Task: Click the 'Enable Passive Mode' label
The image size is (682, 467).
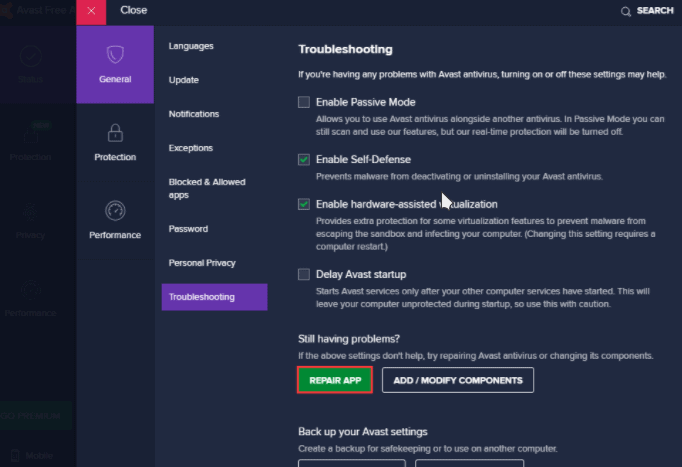Action: point(365,102)
